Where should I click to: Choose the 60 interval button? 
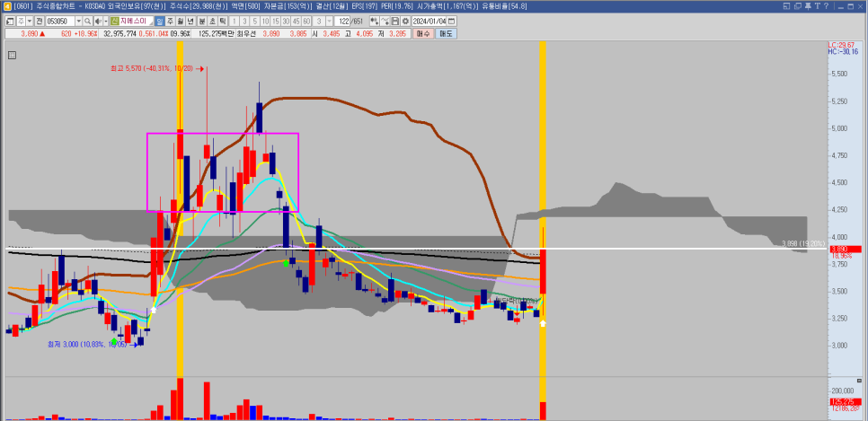306,21
